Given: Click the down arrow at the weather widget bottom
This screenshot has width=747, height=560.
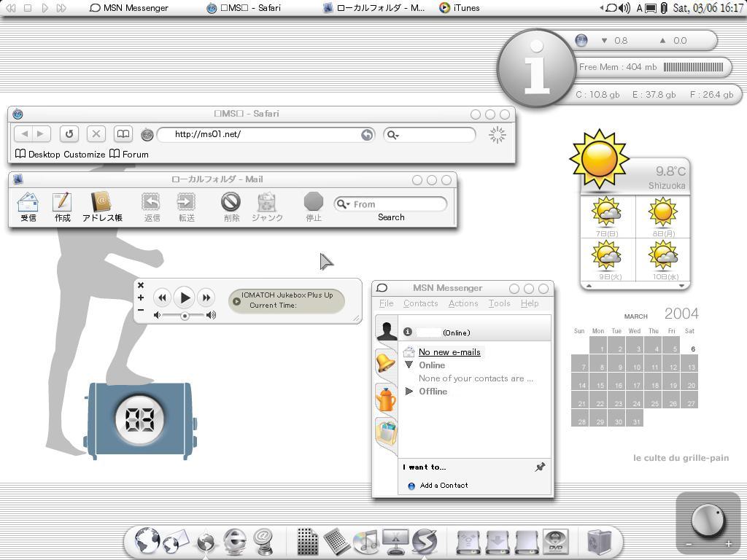Looking at the screenshot, I should pos(682,286).
